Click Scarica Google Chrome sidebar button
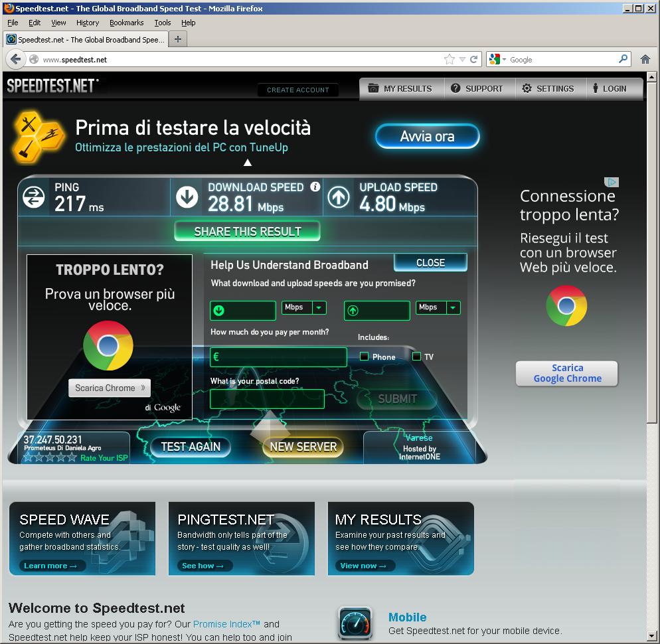 (566, 373)
